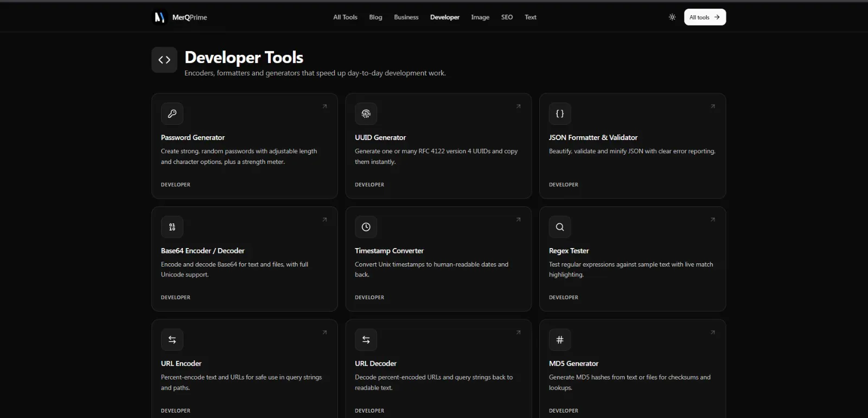
Task: Click the DEVELOPER tag on MD5 Generator card
Action: [563, 411]
